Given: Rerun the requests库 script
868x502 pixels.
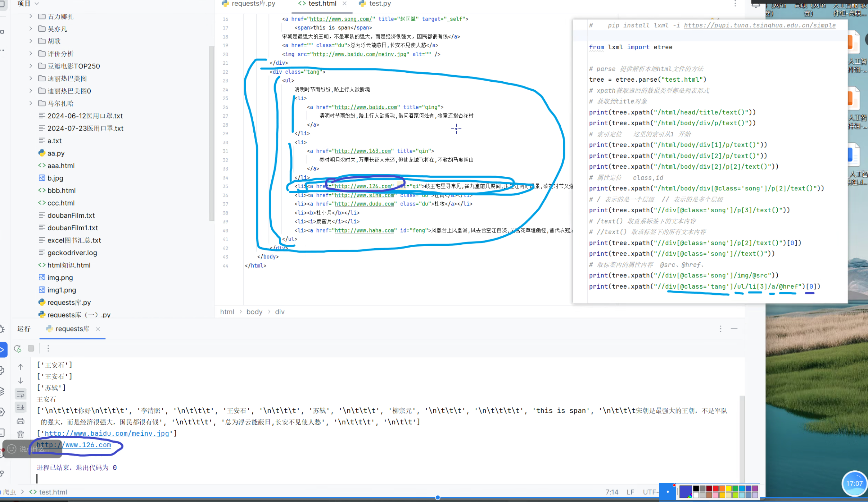Looking at the screenshot, I should point(17,348).
